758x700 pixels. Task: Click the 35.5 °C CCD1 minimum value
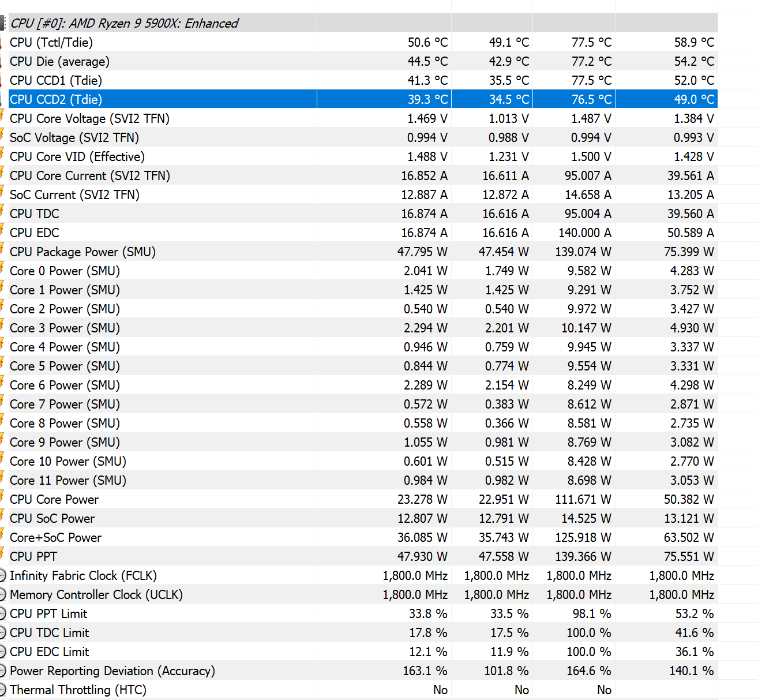[x=509, y=80]
